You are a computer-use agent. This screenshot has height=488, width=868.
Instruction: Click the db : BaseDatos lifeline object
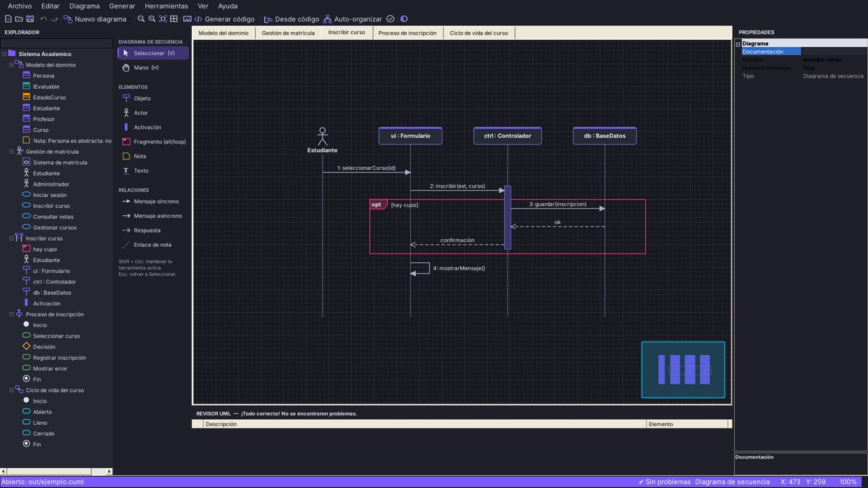[x=604, y=136]
